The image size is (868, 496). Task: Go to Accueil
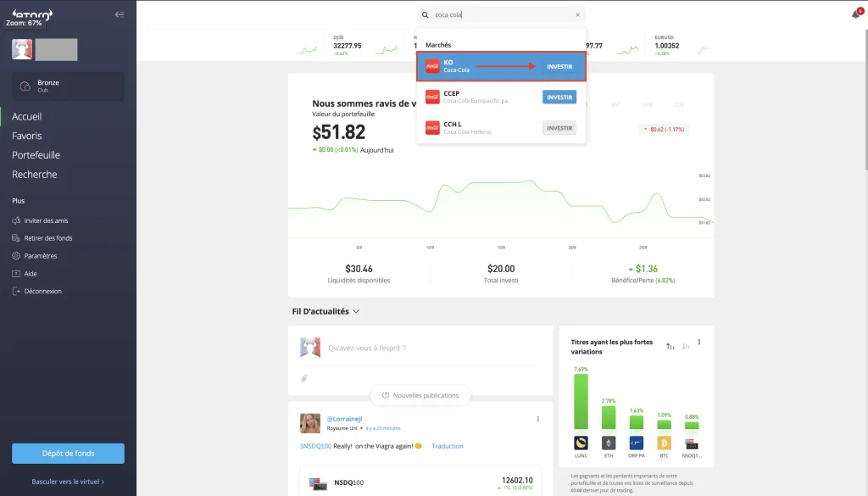click(x=26, y=116)
